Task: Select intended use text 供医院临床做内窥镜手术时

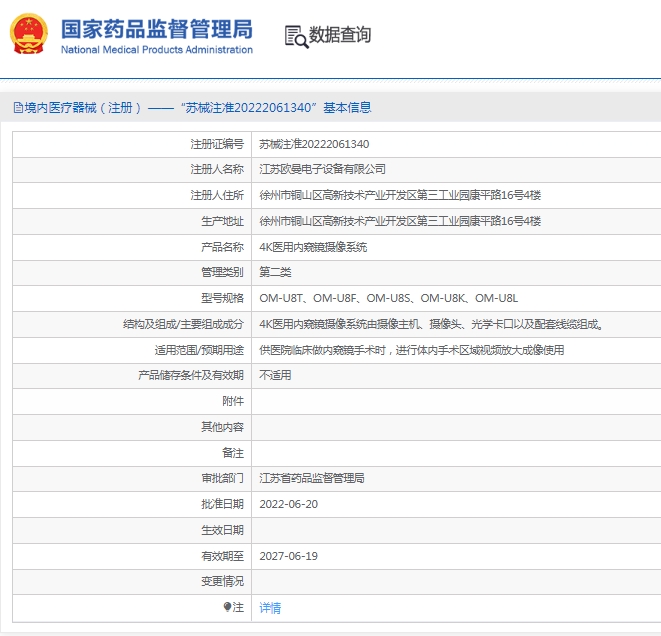Action: click(411, 350)
